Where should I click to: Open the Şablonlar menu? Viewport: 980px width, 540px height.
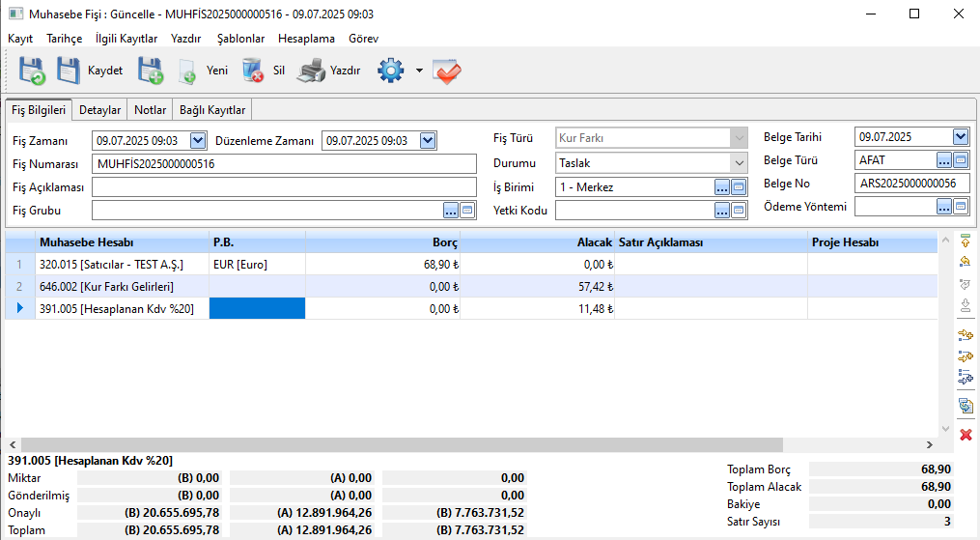pyautogui.click(x=240, y=39)
